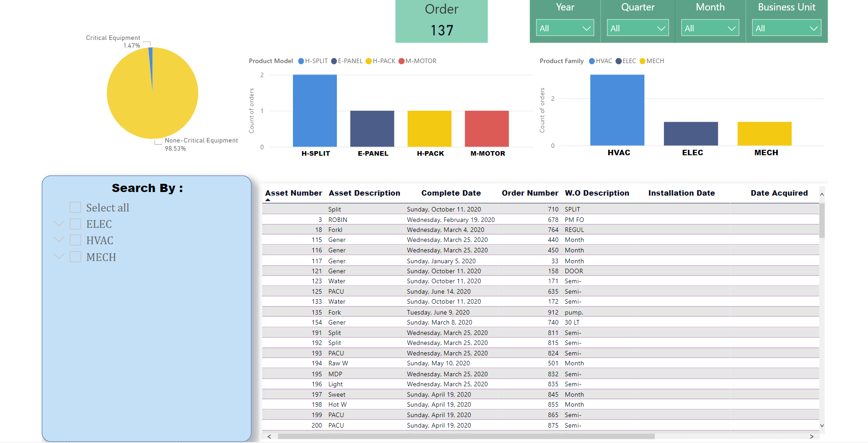Click the H-PACK legend marker
The image size is (868, 443).
tap(368, 61)
